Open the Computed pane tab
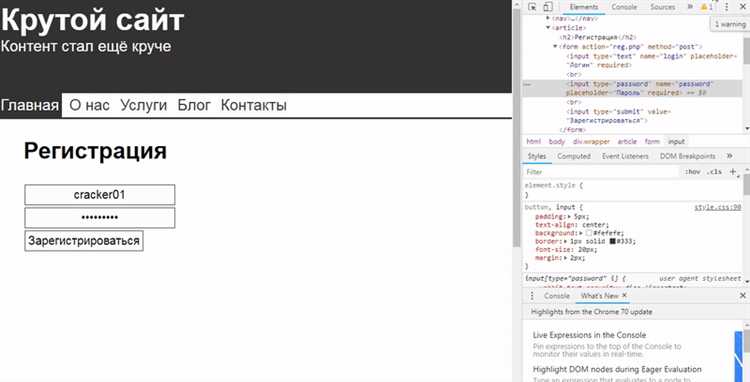Viewport: 750px width, 382px height. pos(574,156)
